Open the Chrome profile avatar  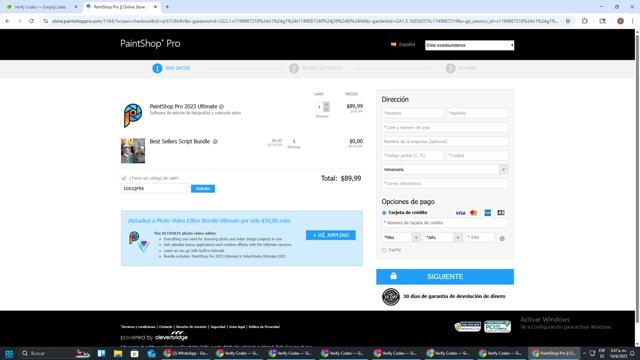tap(620, 21)
